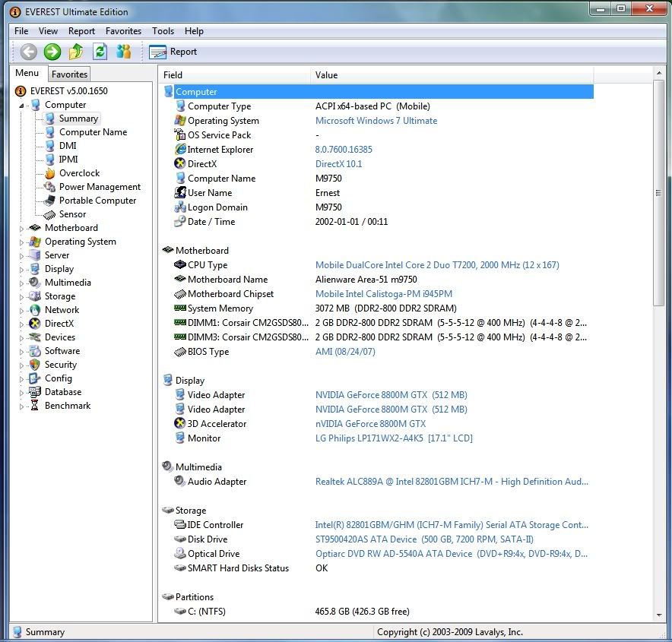
Task: Collapse the Computer tree node
Action: click(x=21, y=106)
